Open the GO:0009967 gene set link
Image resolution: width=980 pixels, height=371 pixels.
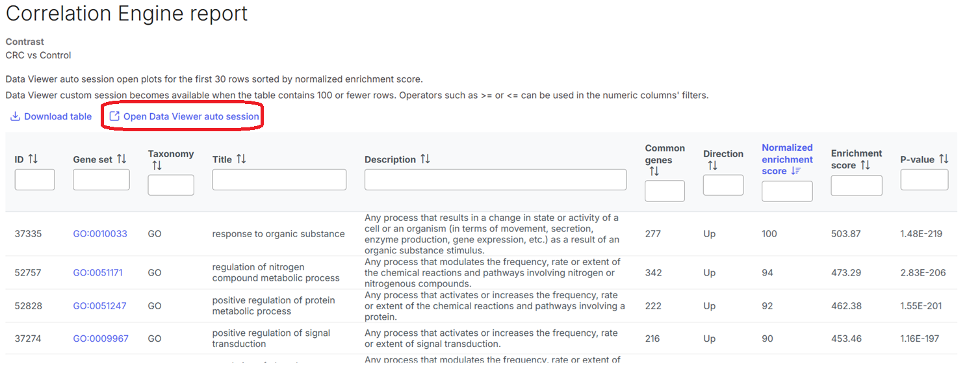click(100, 339)
